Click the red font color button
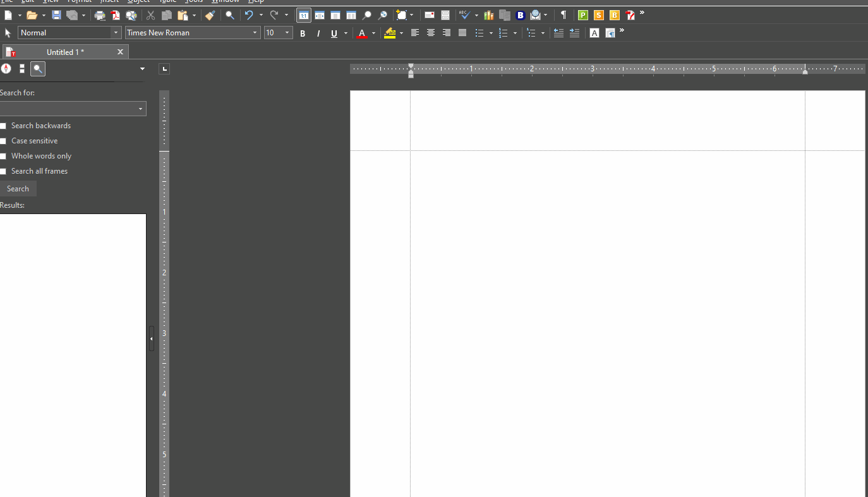 click(x=362, y=33)
